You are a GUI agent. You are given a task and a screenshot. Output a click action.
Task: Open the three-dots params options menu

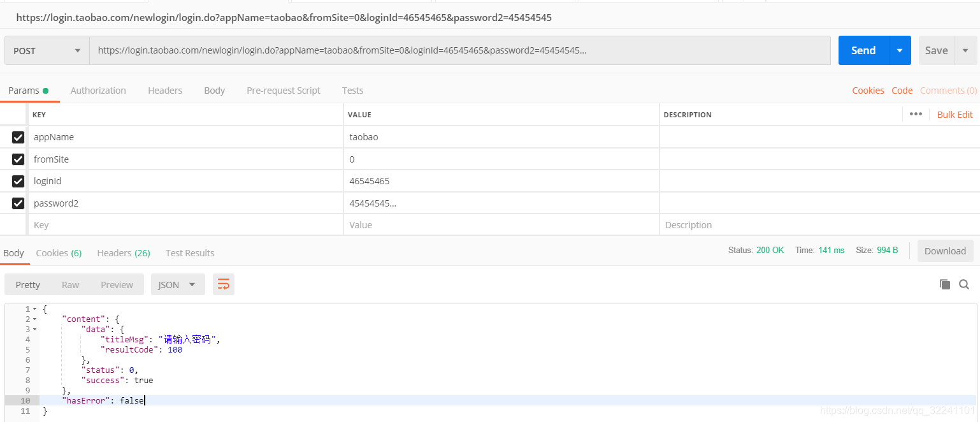(x=916, y=114)
